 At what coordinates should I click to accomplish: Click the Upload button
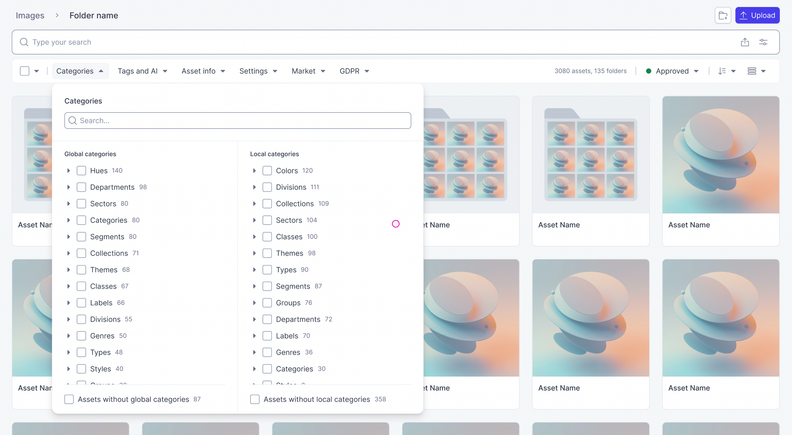757,16
